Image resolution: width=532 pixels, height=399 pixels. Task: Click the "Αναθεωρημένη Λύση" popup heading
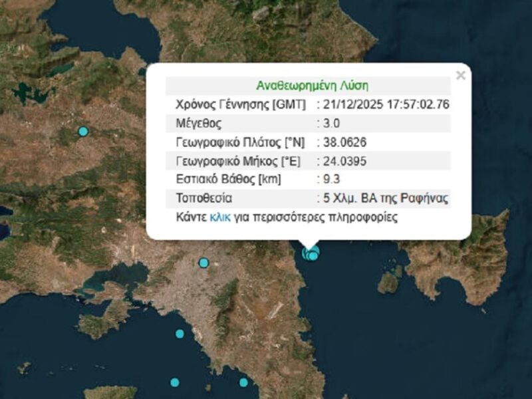pyautogui.click(x=312, y=86)
